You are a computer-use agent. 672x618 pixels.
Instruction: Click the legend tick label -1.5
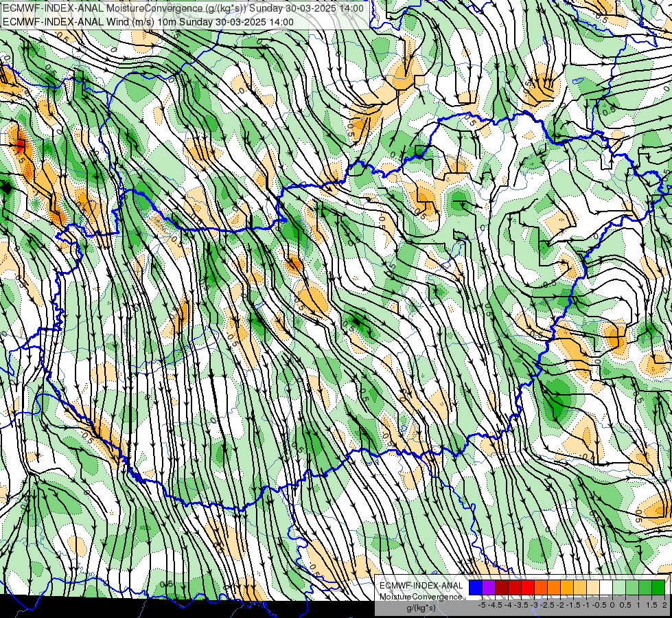click(573, 605)
